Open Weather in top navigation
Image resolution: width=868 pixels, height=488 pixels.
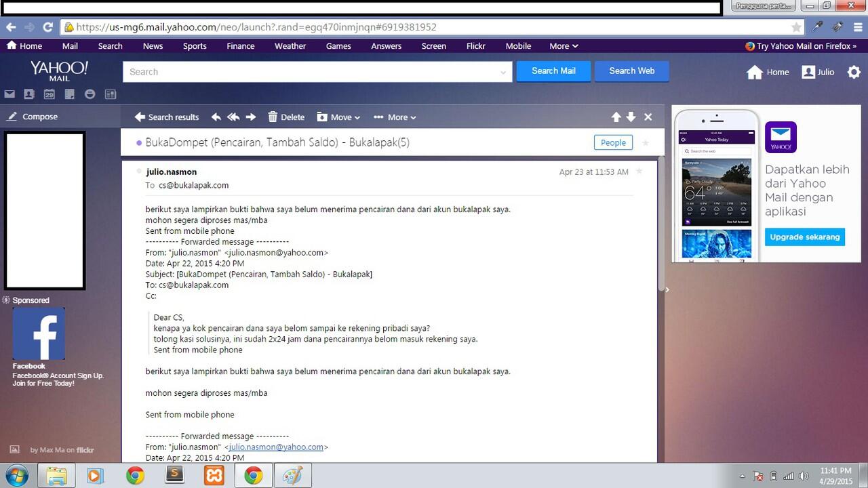pyautogui.click(x=290, y=46)
